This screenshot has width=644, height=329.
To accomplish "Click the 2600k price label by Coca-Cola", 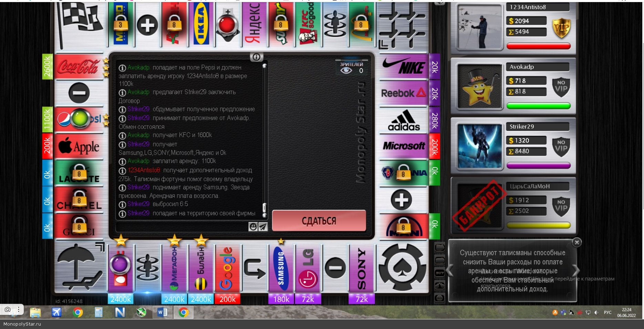I will (47, 66).
